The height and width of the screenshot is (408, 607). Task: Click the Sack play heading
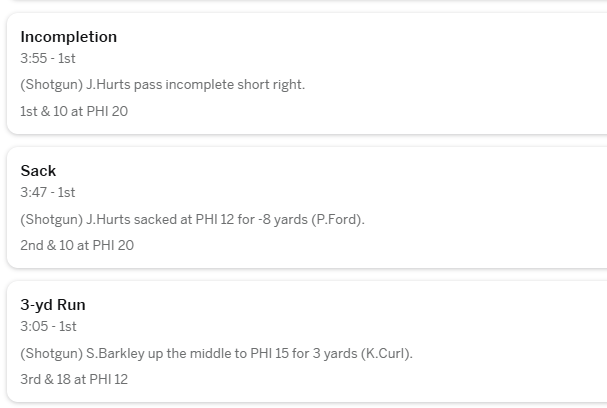click(38, 171)
